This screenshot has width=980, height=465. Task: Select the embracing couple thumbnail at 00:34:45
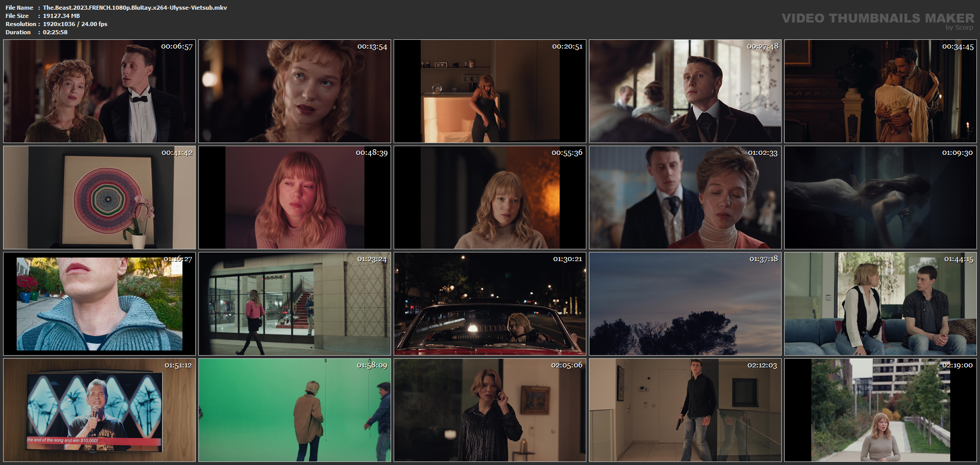click(x=880, y=91)
